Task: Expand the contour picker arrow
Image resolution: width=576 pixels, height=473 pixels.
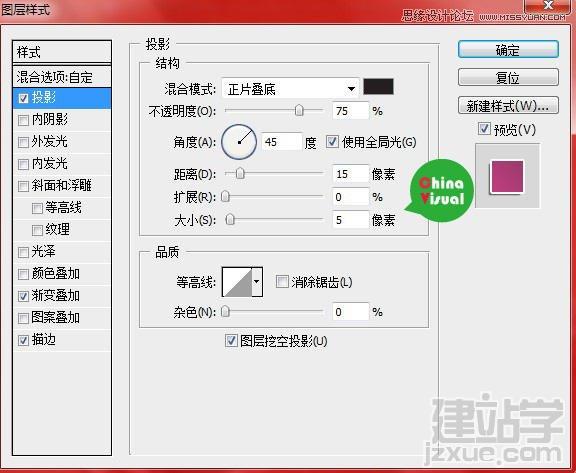Action: 257,282
